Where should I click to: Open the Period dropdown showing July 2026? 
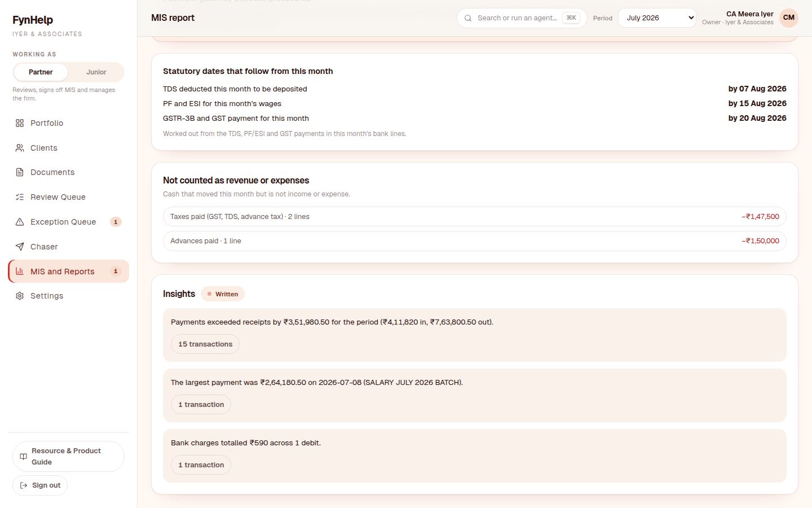click(657, 18)
